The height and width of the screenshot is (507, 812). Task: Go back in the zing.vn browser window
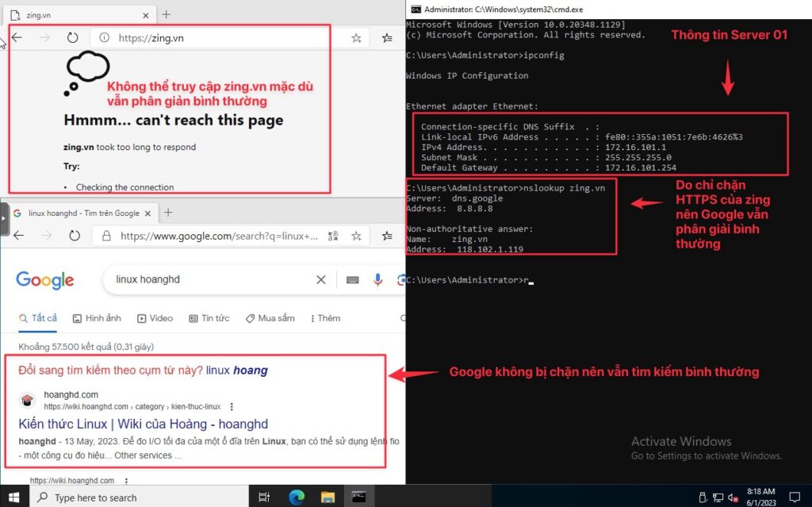tap(17, 37)
